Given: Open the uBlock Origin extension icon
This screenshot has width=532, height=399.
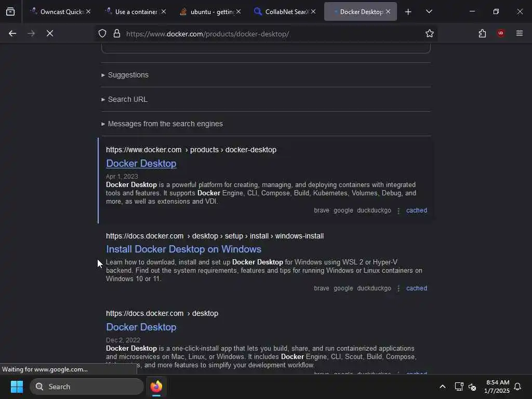Looking at the screenshot, I should pyautogui.click(x=501, y=33).
